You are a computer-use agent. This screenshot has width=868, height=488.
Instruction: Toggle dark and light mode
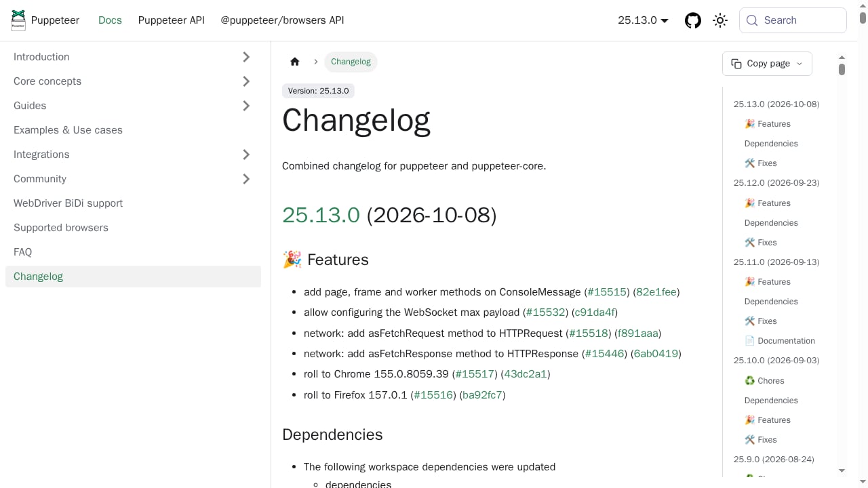(720, 20)
